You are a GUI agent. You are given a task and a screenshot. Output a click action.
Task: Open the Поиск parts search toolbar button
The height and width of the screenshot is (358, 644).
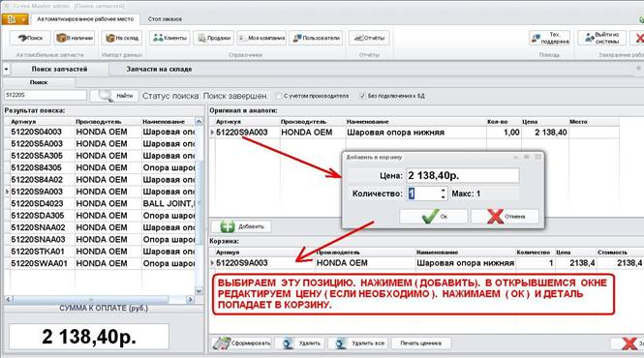(30, 38)
